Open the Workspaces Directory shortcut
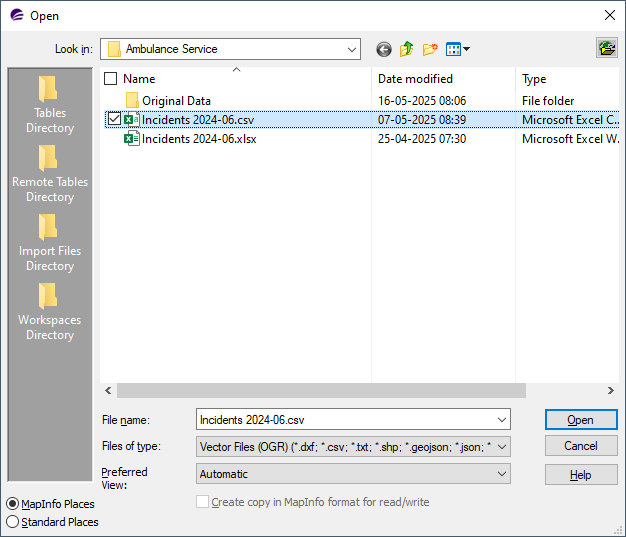Screen dimensions: 626x537 (50, 312)
